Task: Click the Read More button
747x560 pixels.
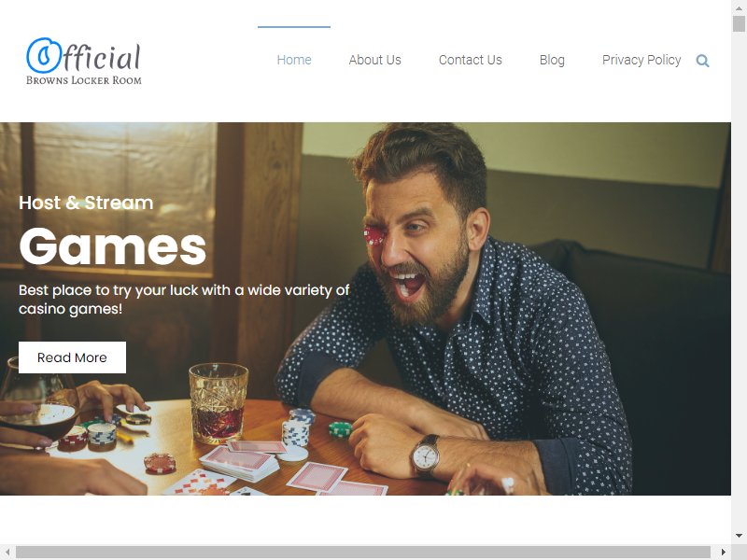Action: (x=73, y=357)
